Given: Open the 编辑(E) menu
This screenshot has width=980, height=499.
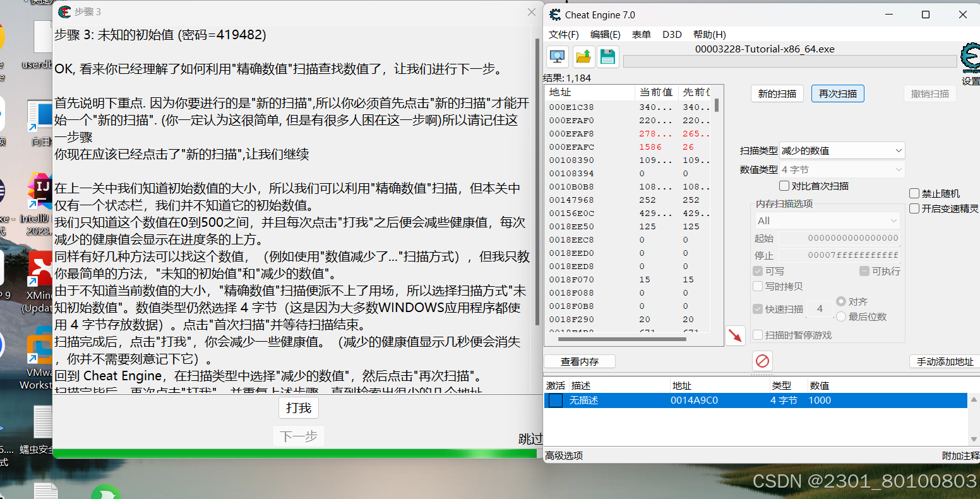Looking at the screenshot, I should pos(605,34).
